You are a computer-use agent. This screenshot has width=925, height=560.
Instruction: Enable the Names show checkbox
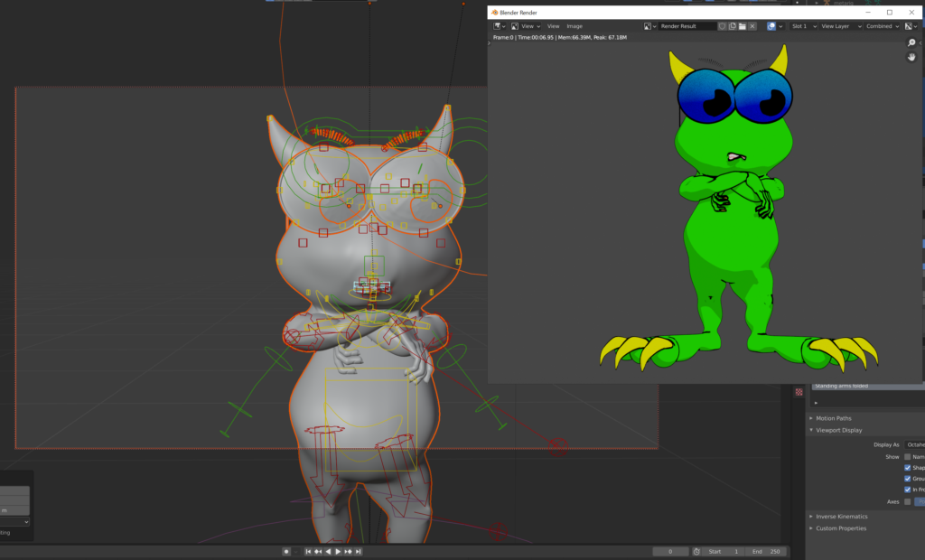(908, 457)
